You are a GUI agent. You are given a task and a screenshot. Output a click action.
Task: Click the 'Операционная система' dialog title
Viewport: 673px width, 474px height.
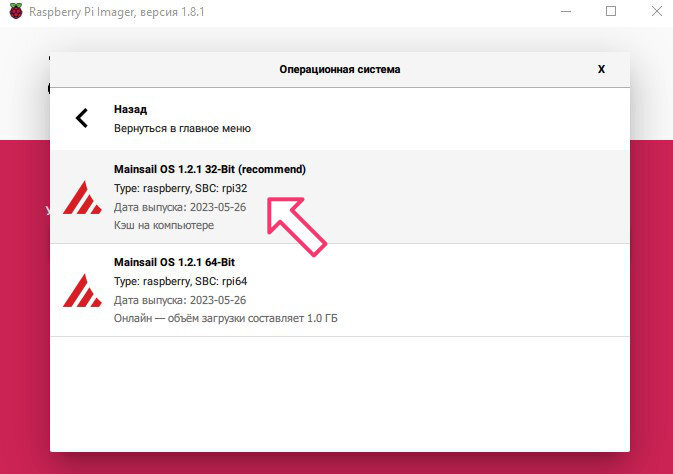(340, 70)
